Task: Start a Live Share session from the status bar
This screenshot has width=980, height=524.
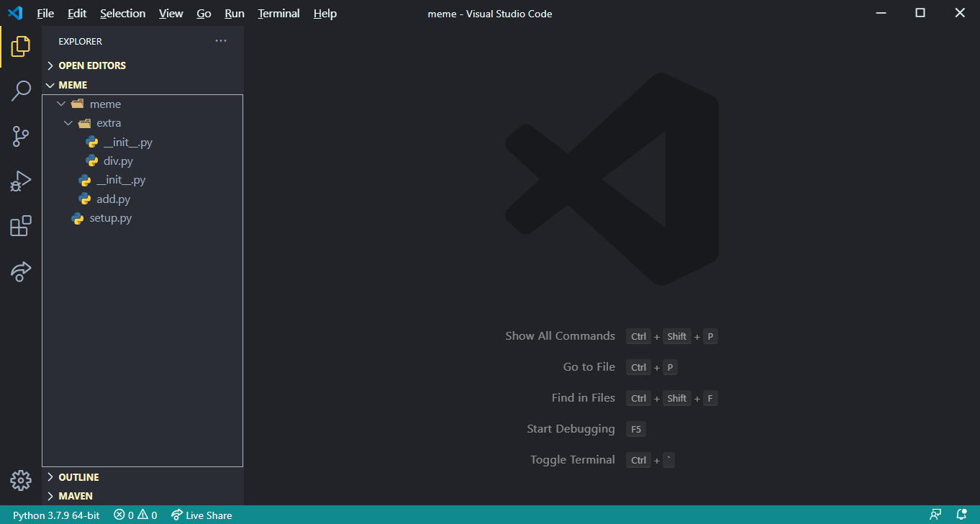Action: pyautogui.click(x=201, y=515)
